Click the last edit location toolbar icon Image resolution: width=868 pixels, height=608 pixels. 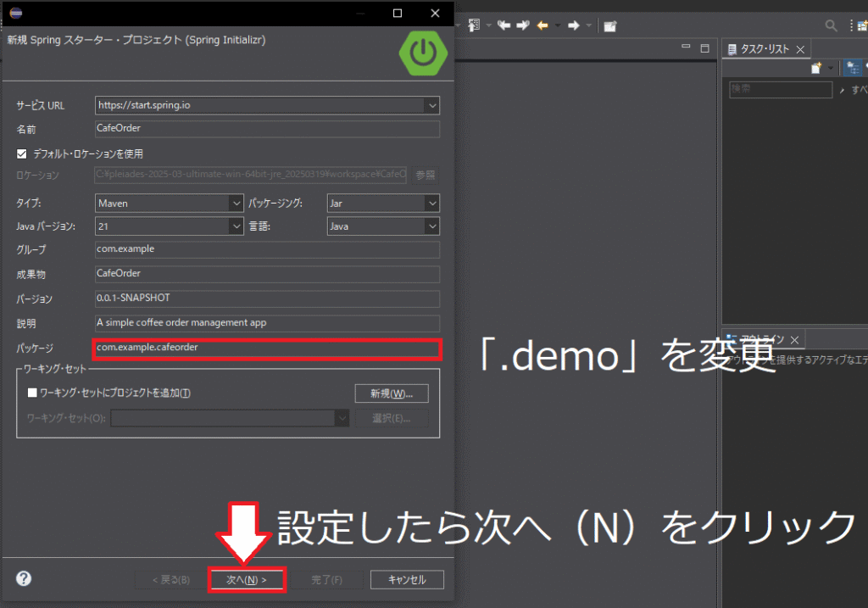[474, 25]
